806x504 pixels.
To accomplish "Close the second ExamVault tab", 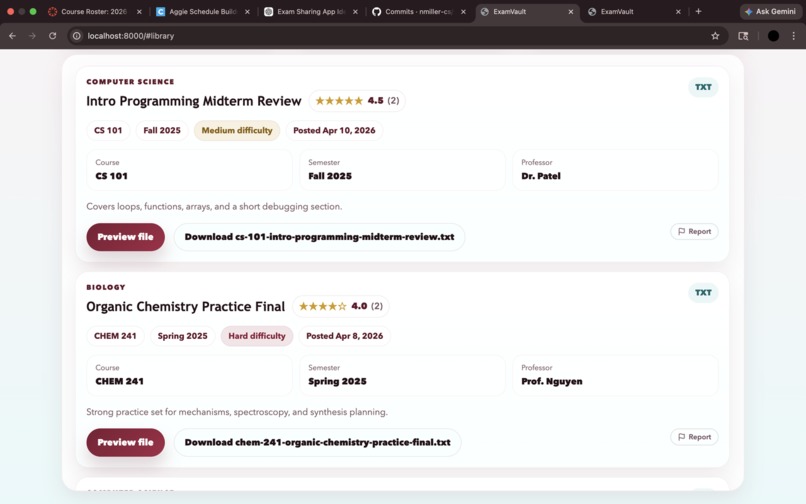I will [678, 11].
